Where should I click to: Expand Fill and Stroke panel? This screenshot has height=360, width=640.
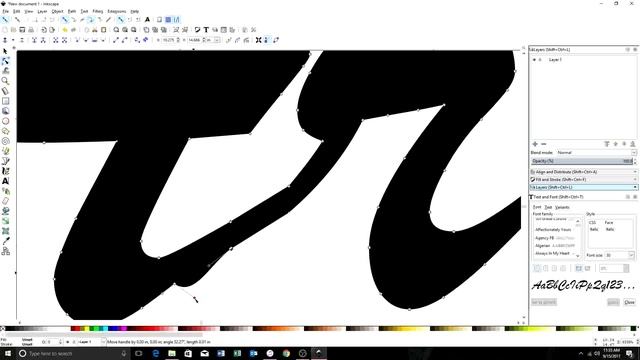coord(583,180)
